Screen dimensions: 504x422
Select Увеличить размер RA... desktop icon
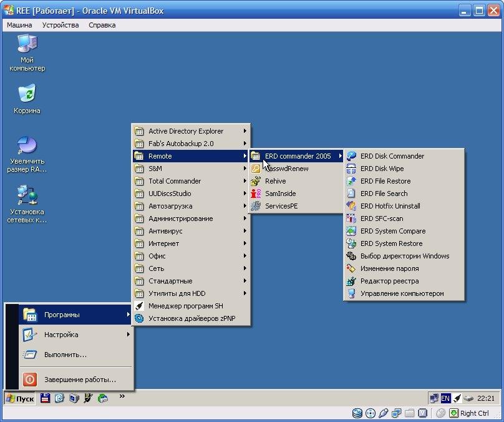point(27,155)
